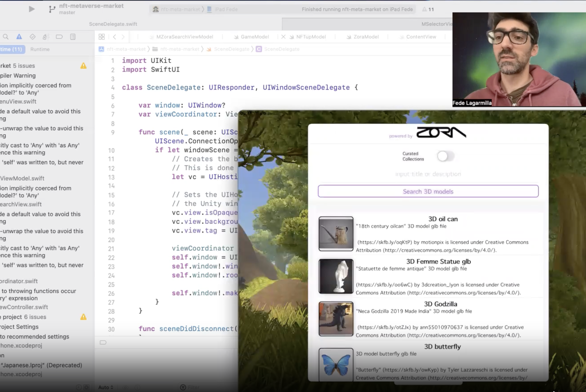
Task: Open the GameModel editor tab
Action: tap(254, 37)
